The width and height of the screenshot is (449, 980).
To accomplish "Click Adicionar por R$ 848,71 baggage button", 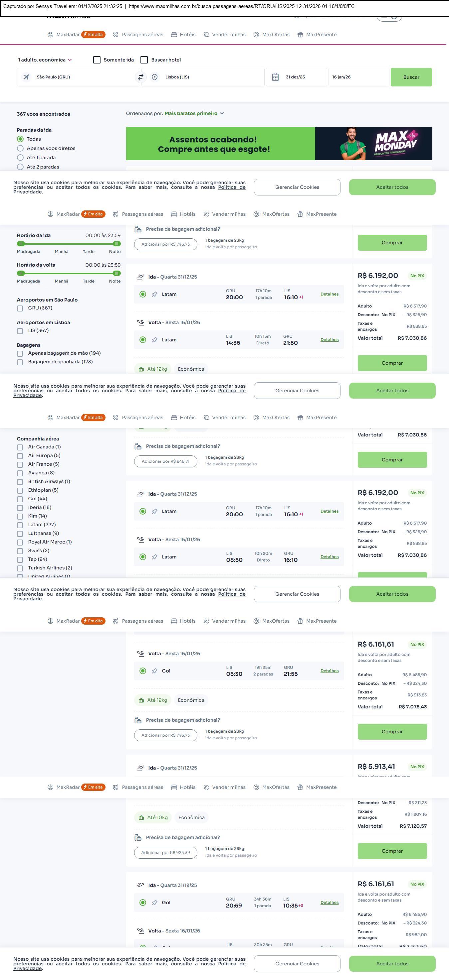I will click(x=166, y=461).
